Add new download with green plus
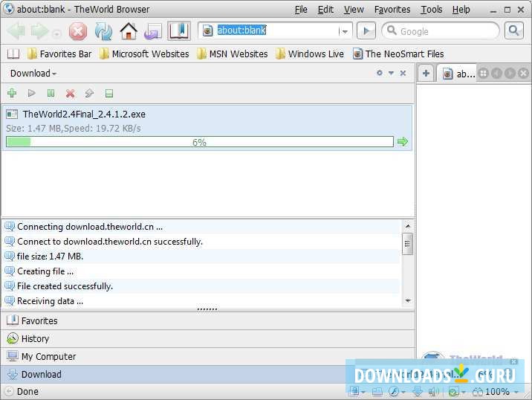The height and width of the screenshot is (400, 532). coord(12,93)
